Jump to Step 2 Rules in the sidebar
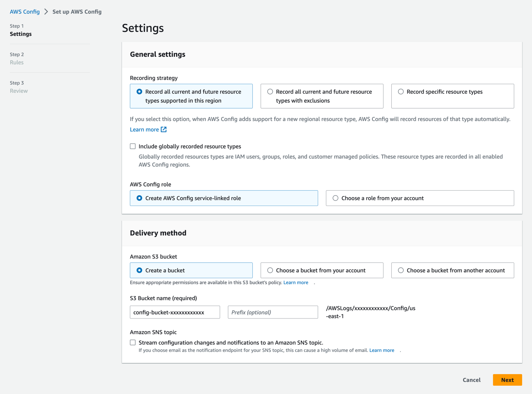Image resolution: width=532 pixels, height=394 pixels. [x=16, y=62]
